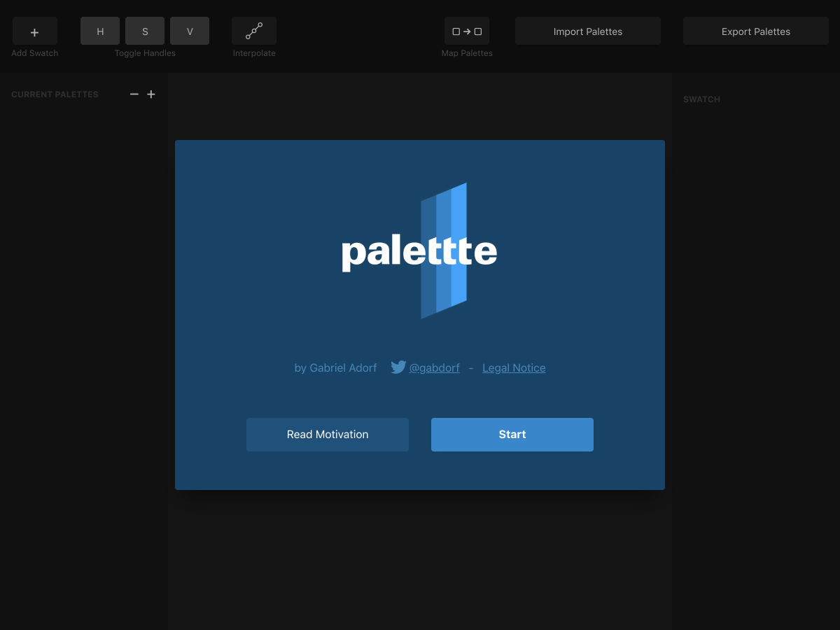Add a palette with the sidebar plus icon
Viewport: 840px width, 630px height.
click(151, 94)
